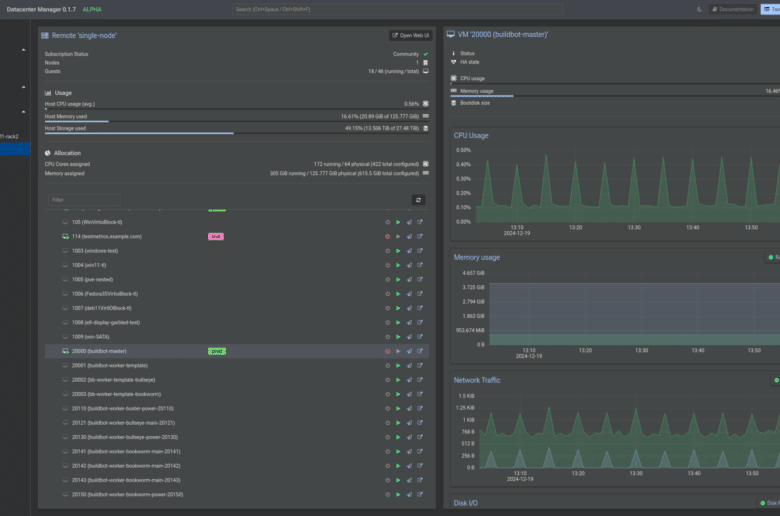This screenshot has width=780, height=516.
Task: Open VM 1004 (win11-tl) in web UI
Action: point(420,266)
